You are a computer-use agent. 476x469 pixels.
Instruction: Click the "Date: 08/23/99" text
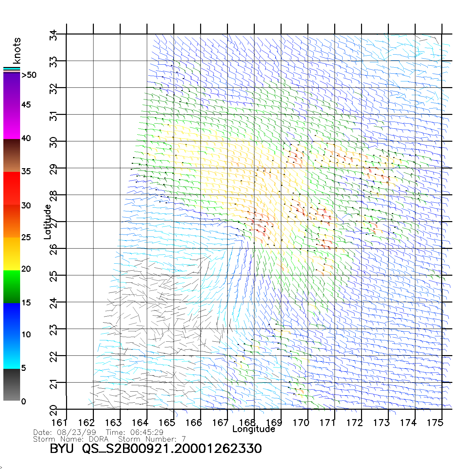pyautogui.click(x=65, y=432)
